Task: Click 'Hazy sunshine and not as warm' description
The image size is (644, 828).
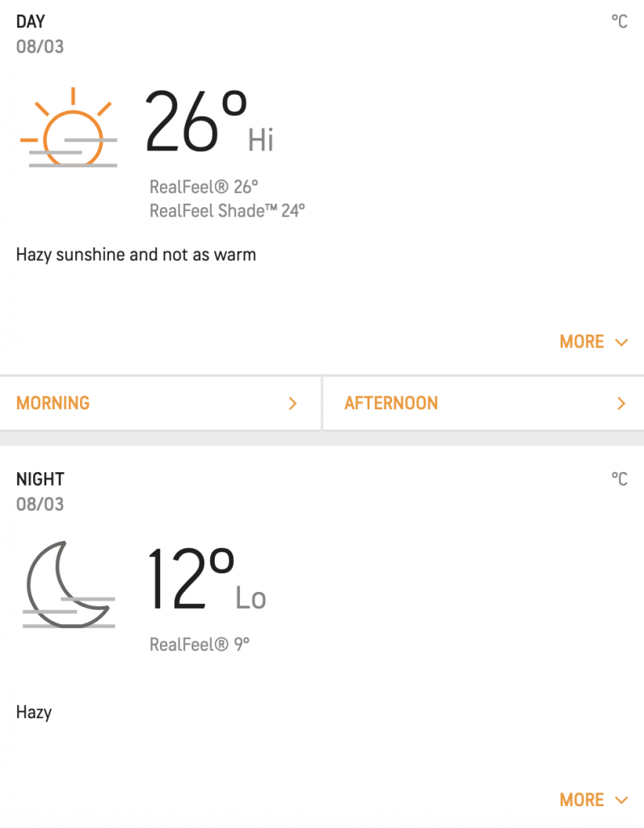Action: 137,255
